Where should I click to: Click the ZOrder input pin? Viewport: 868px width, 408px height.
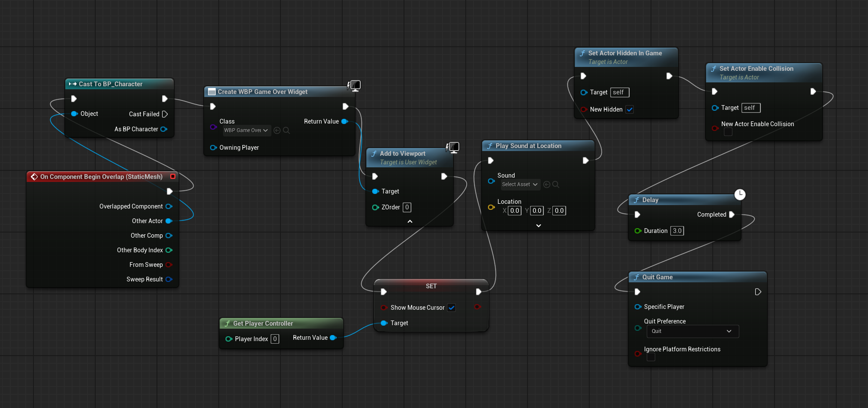point(375,207)
